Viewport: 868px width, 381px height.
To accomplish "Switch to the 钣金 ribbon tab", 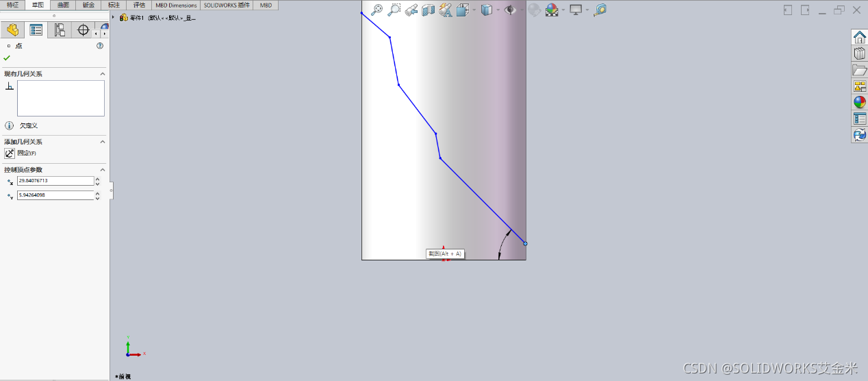I will click(x=88, y=5).
